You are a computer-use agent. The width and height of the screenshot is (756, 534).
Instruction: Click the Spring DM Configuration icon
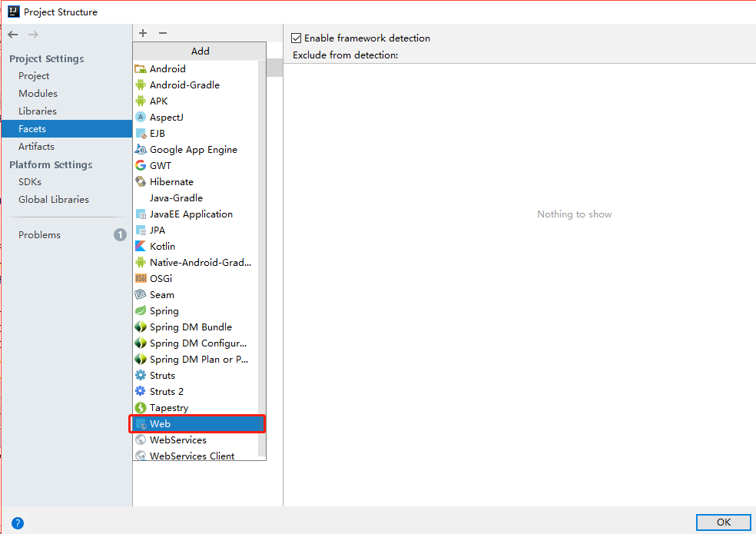pyautogui.click(x=141, y=343)
